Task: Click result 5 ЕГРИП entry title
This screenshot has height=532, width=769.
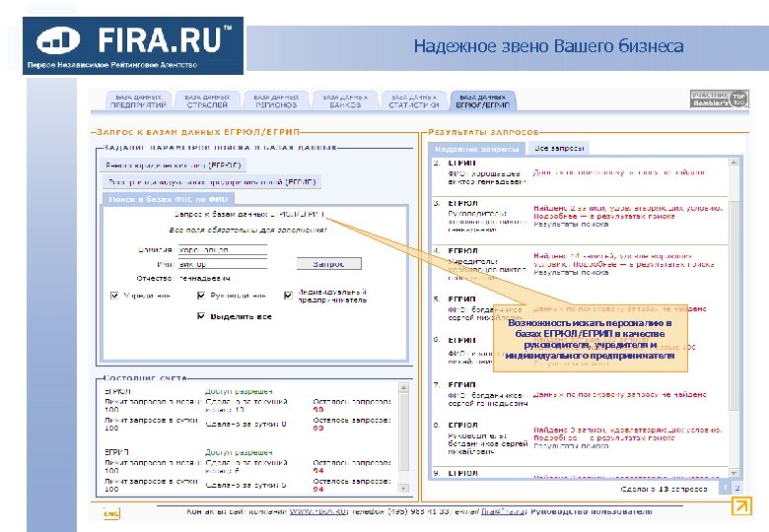Action: point(461,299)
